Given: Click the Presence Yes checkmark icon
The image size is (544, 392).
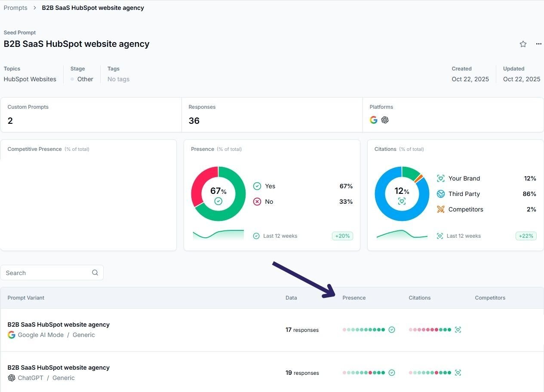Looking at the screenshot, I should [257, 186].
